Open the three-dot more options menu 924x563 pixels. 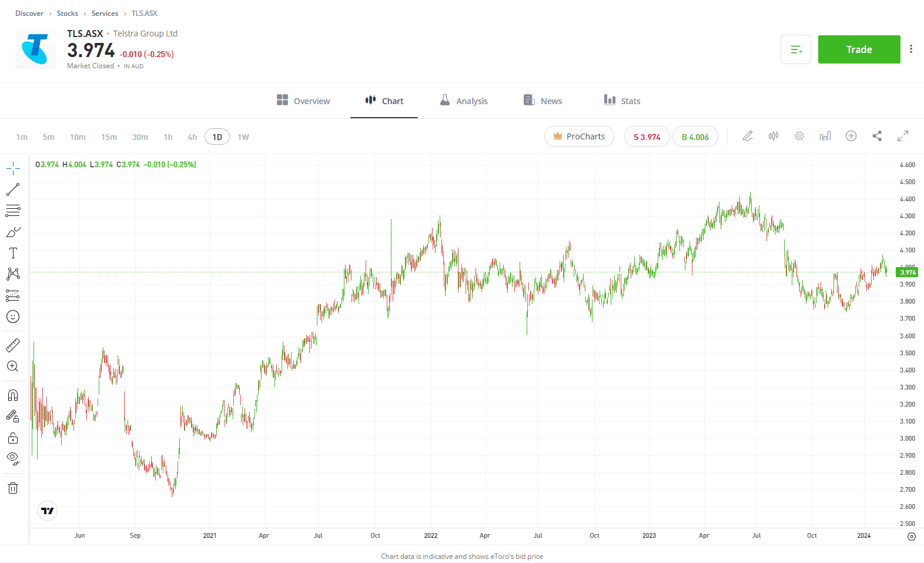tap(911, 49)
